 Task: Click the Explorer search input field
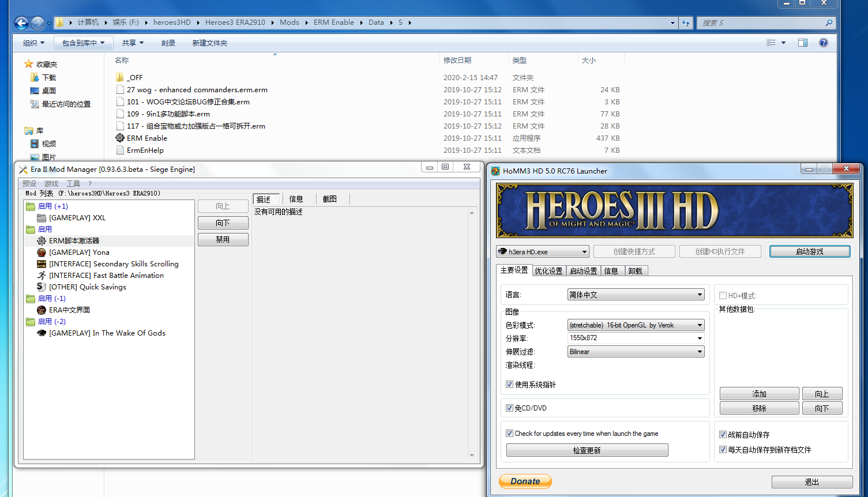pos(761,23)
